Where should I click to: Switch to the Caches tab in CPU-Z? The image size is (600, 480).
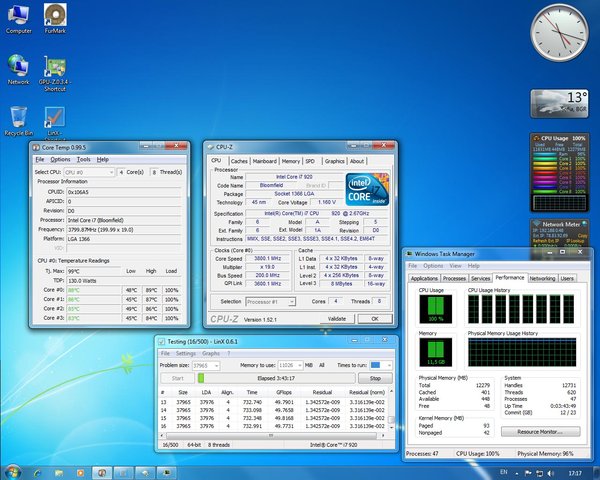click(x=239, y=161)
